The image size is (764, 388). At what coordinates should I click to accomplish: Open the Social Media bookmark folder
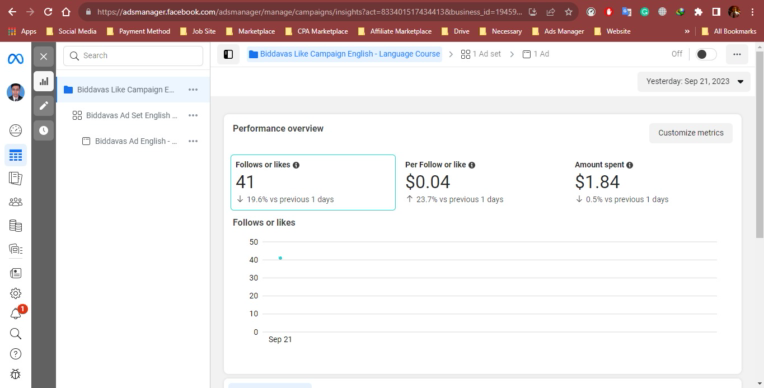pyautogui.click(x=71, y=31)
